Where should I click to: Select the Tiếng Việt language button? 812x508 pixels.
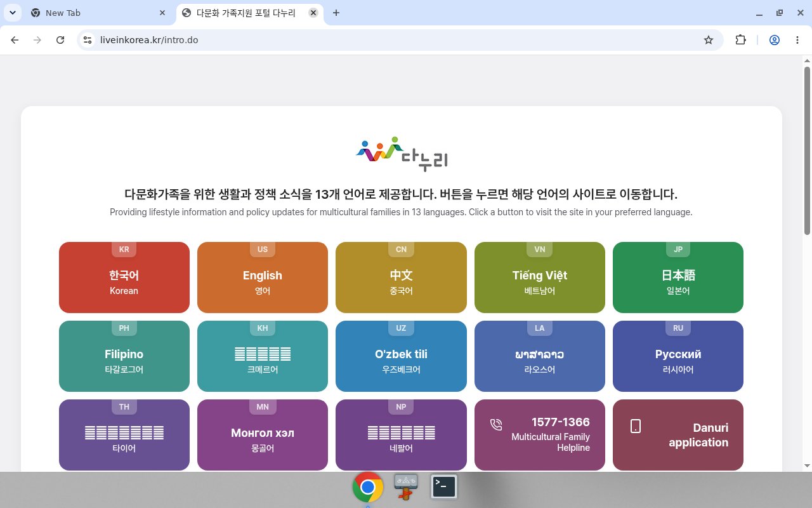coord(540,277)
